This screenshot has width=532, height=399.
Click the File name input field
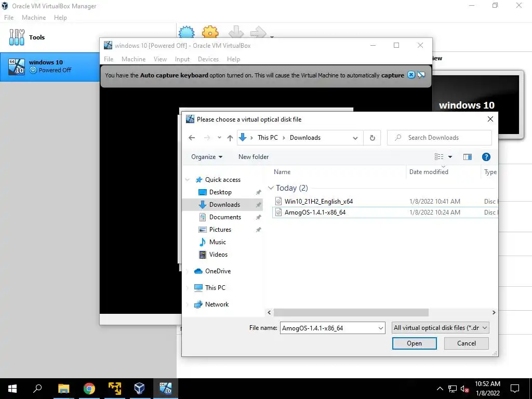click(x=328, y=328)
